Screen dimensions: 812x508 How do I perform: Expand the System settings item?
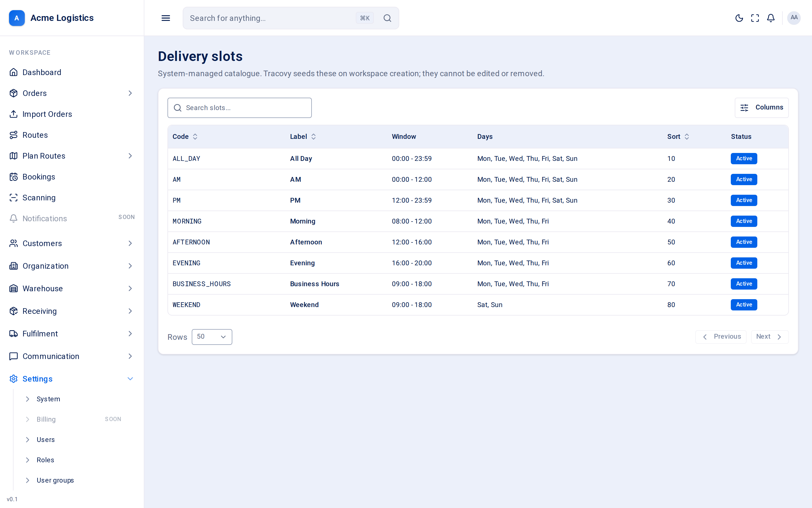click(28, 399)
